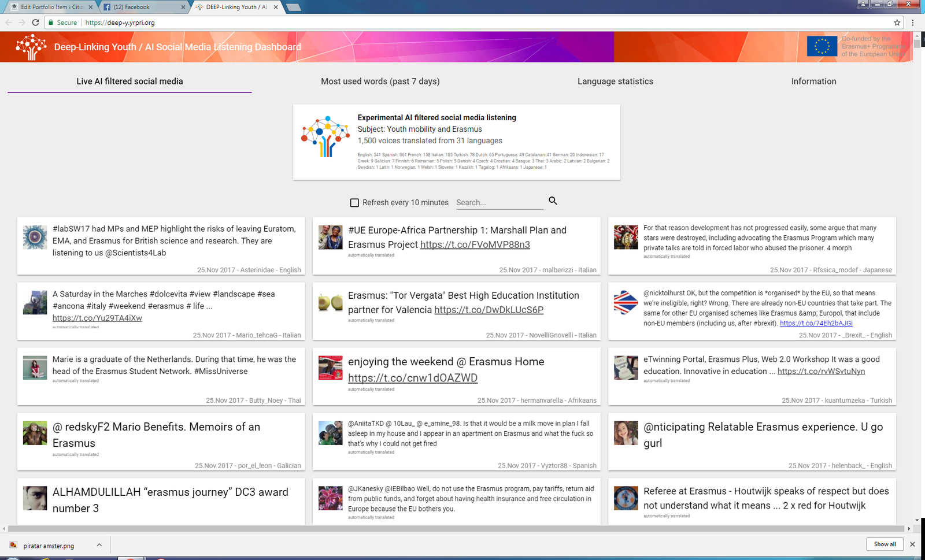Open link https://t.co/rvWSvtuNyn
Image resolution: width=925 pixels, height=560 pixels.
pos(822,371)
